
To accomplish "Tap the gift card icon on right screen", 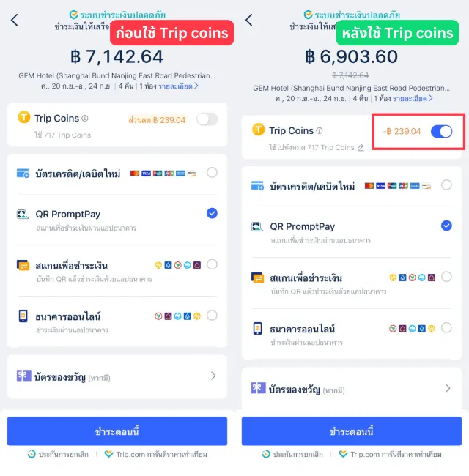I will [x=258, y=388].
